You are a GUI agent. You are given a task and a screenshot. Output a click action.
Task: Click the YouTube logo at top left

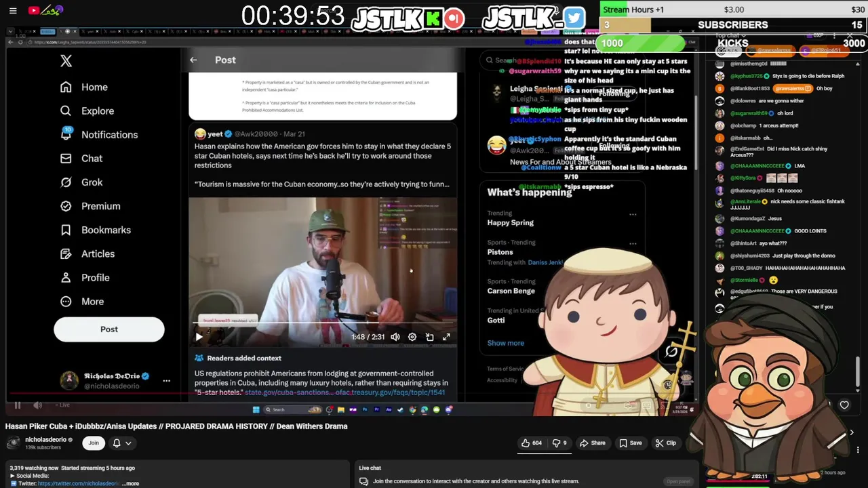34,10
